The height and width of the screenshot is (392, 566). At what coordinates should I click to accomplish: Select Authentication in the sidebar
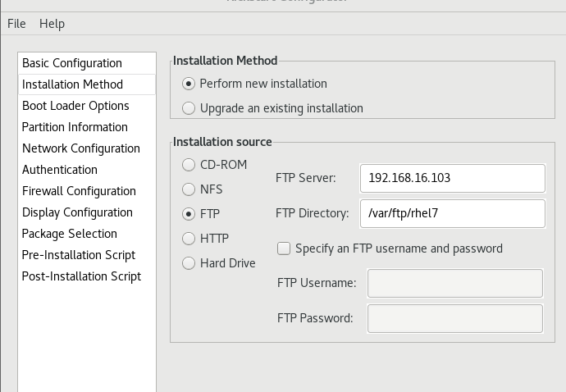[x=60, y=170]
